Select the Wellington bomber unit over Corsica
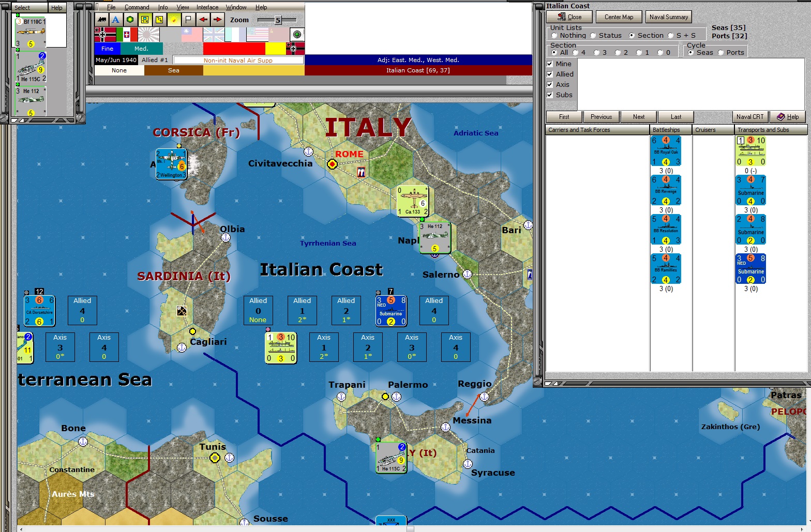The height and width of the screenshot is (532, 811). (x=171, y=164)
